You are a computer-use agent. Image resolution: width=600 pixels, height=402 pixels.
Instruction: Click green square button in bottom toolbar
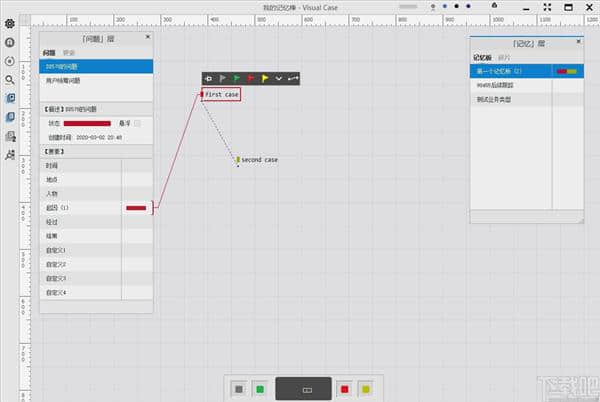coord(260,389)
